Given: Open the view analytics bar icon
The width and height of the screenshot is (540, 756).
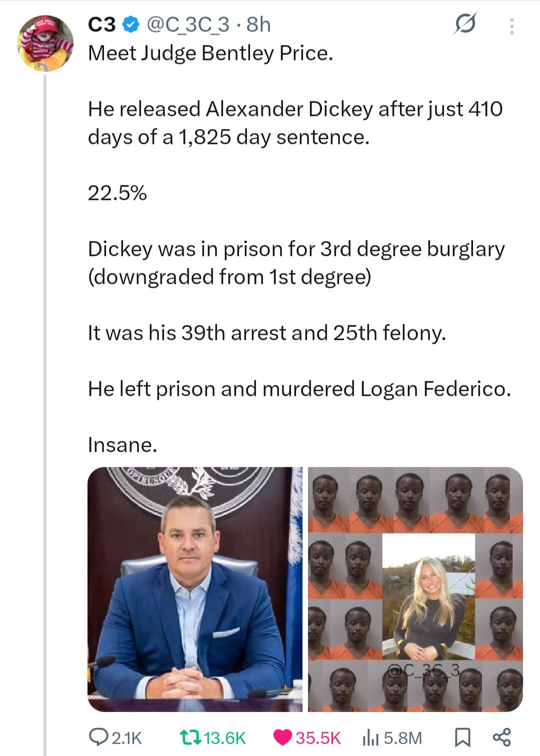Looking at the screenshot, I should coord(371,737).
